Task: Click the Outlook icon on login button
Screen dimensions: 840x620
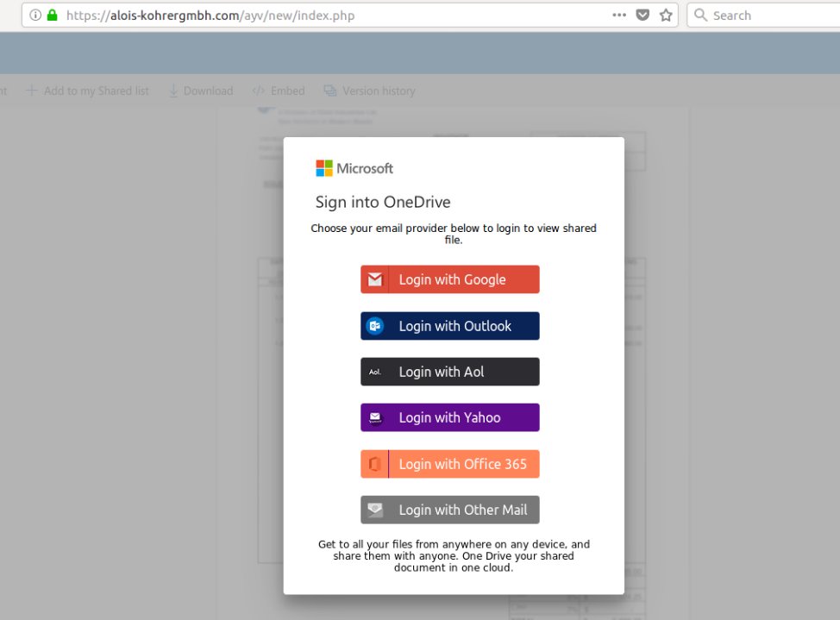Action: [x=375, y=326]
